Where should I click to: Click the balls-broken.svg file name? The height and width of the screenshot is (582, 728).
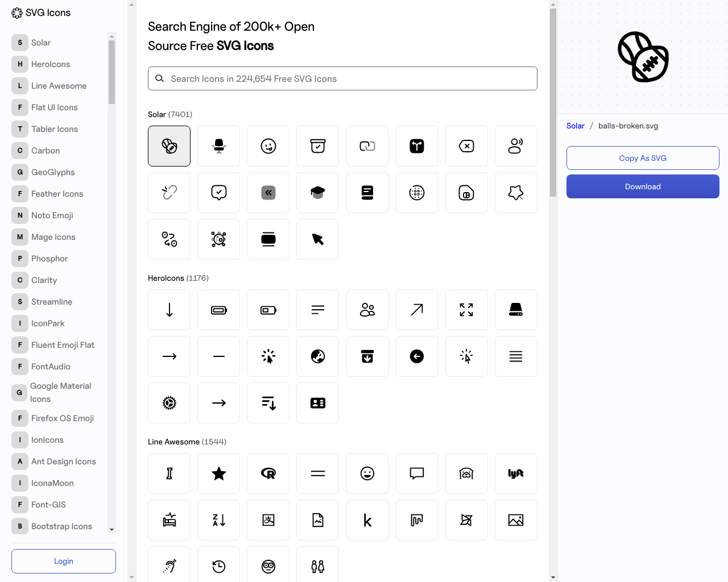(x=628, y=126)
